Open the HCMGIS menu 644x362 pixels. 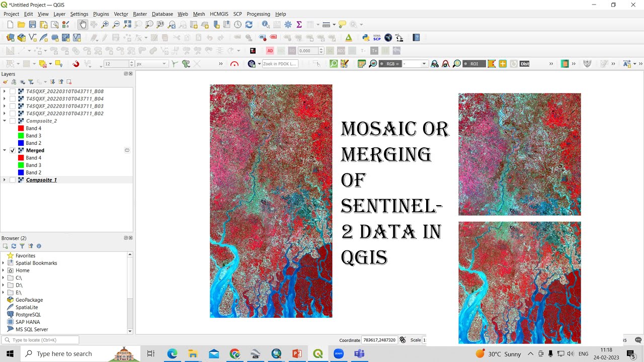click(x=219, y=14)
